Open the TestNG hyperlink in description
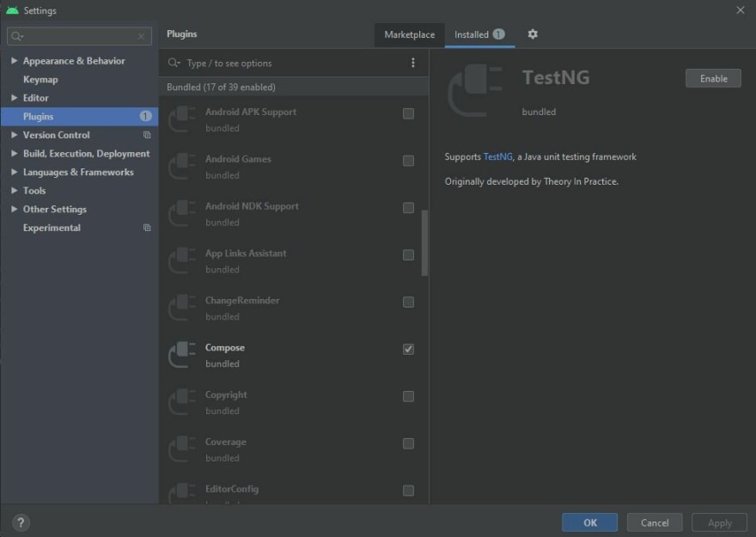This screenshot has height=537, width=756. pos(497,156)
